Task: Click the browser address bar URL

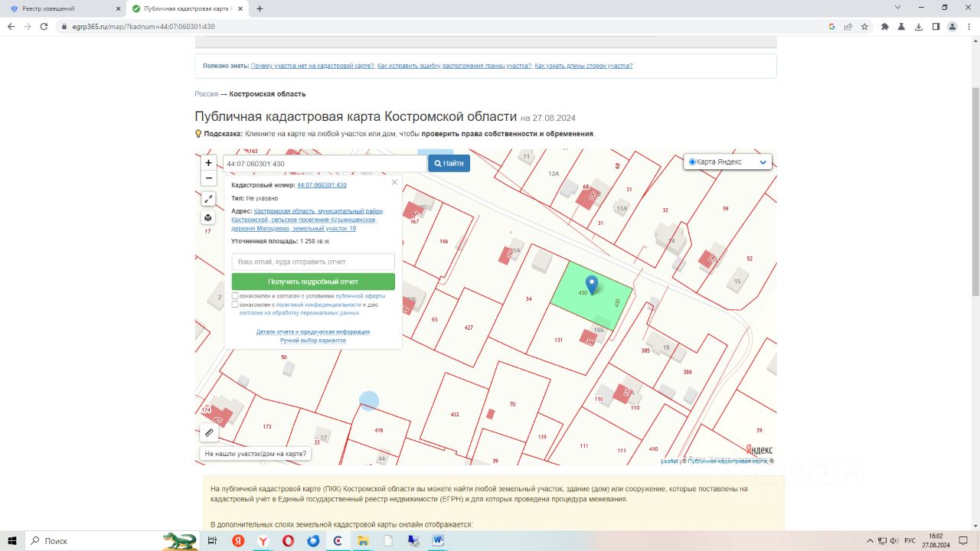Action: coord(145,26)
